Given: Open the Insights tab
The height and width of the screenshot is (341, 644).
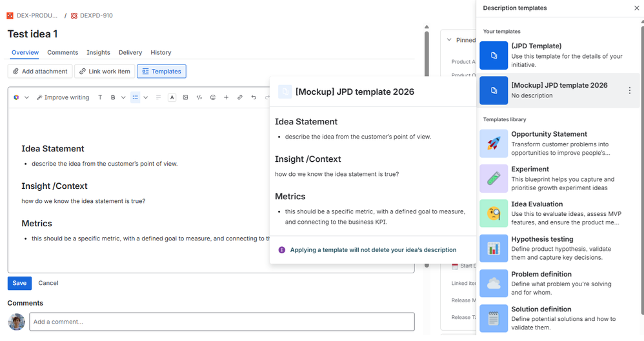Looking at the screenshot, I should pos(98,52).
